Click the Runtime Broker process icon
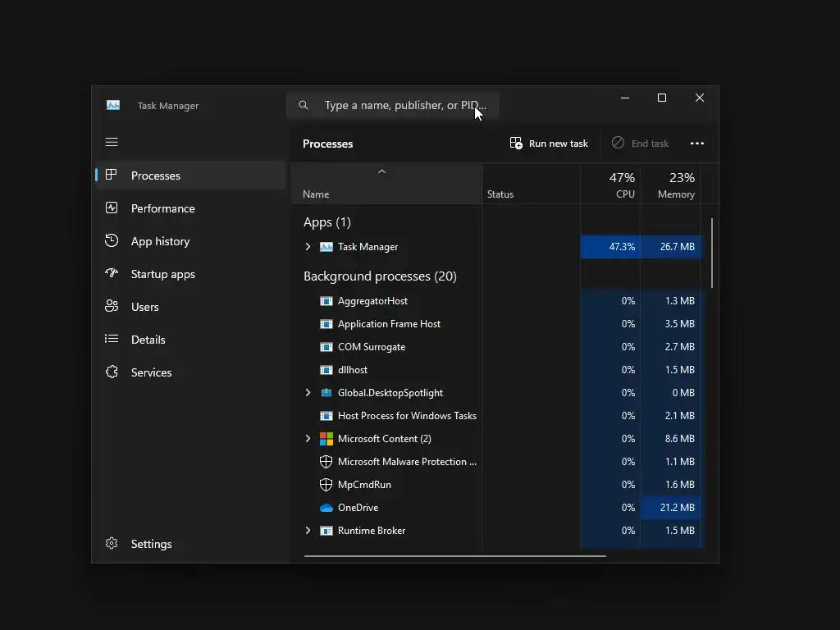The width and height of the screenshot is (840, 630). pyautogui.click(x=326, y=531)
